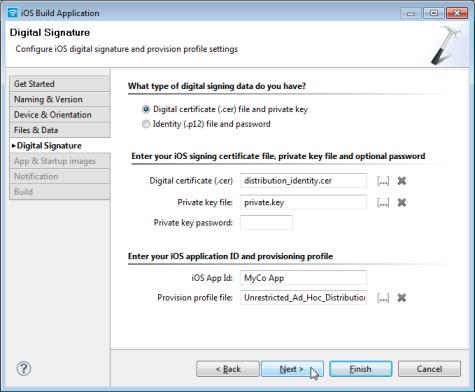Click the iOS Build Application title bar icon

point(13,13)
